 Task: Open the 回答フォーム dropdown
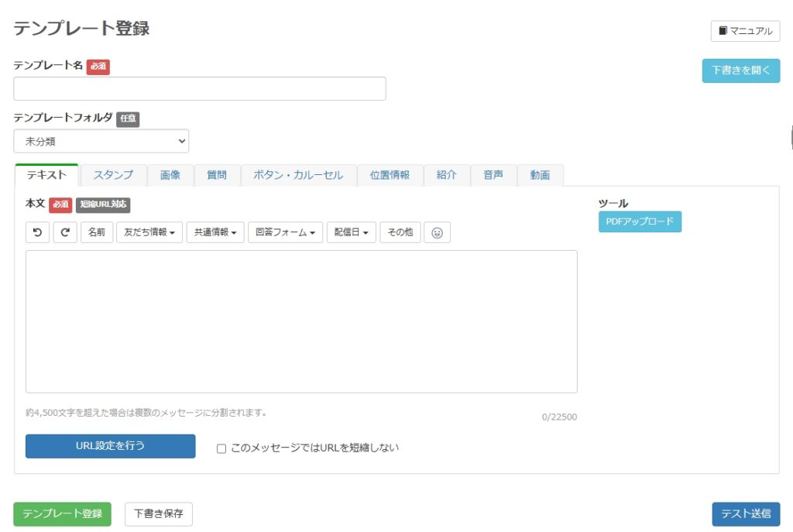285,232
